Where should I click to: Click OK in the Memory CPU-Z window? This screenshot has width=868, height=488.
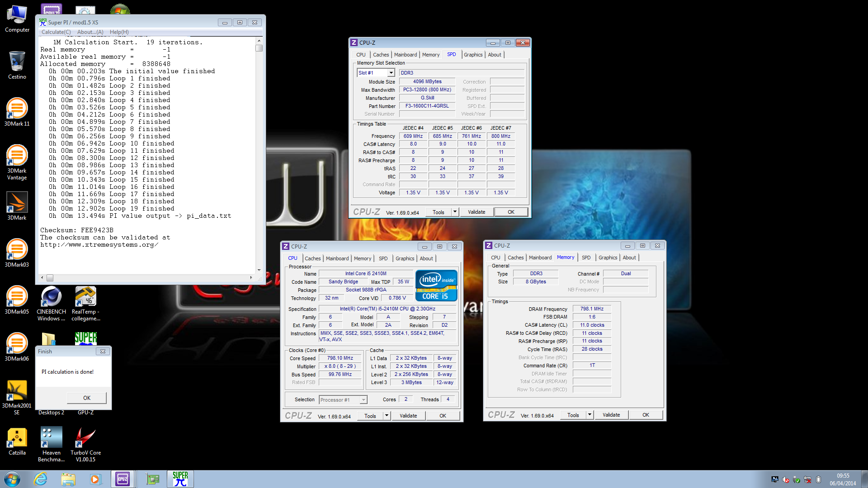pyautogui.click(x=646, y=415)
